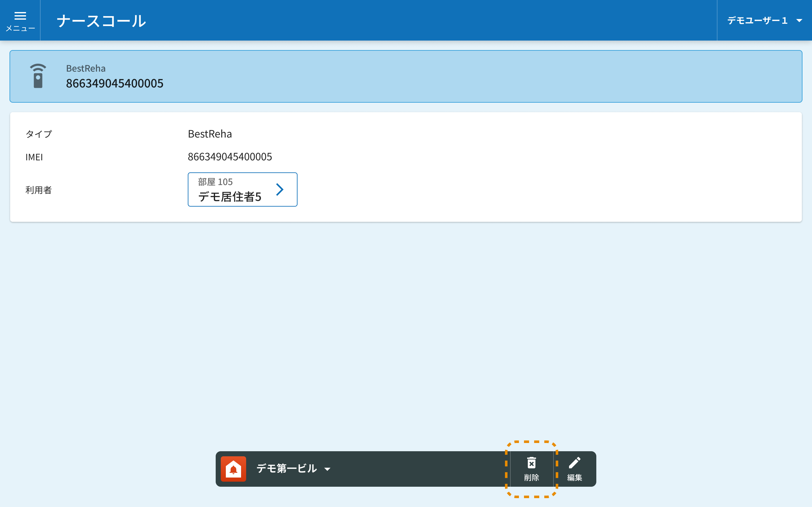Click the trash delete icon
The width and height of the screenshot is (812, 507).
click(531, 463)
